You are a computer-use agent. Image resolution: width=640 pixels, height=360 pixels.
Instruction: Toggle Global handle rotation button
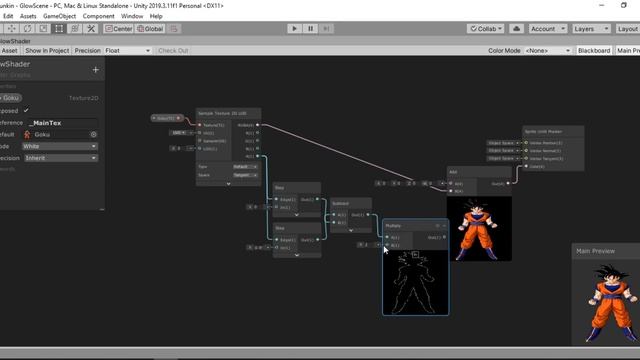tap(150, 29)
